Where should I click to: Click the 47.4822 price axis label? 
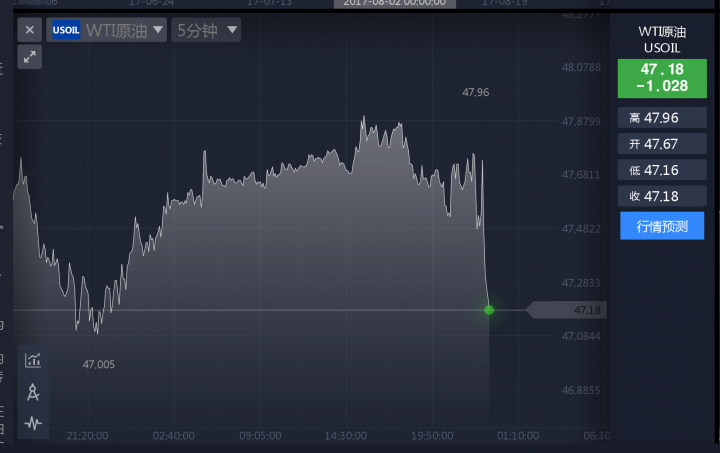pyautogui.click(x=581, y=229)
